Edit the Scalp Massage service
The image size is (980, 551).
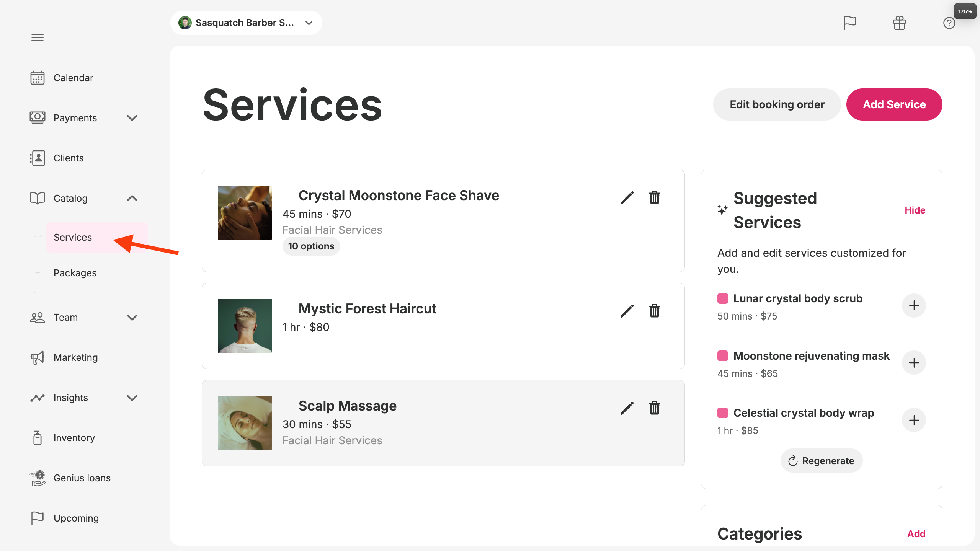[627, 408]
